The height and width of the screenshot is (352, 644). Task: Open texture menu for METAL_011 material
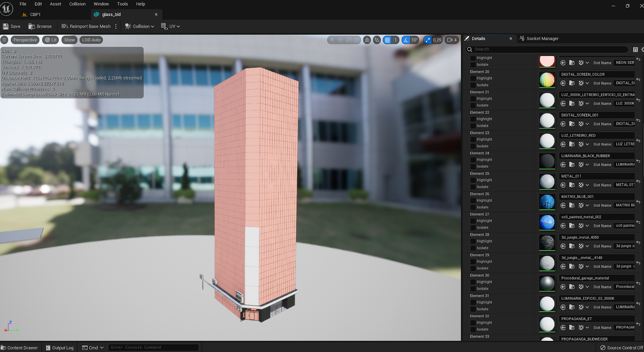(584, 185)
